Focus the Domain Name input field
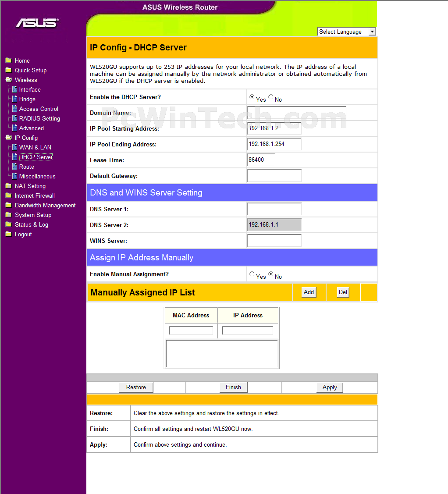 [x=297, y=113]
